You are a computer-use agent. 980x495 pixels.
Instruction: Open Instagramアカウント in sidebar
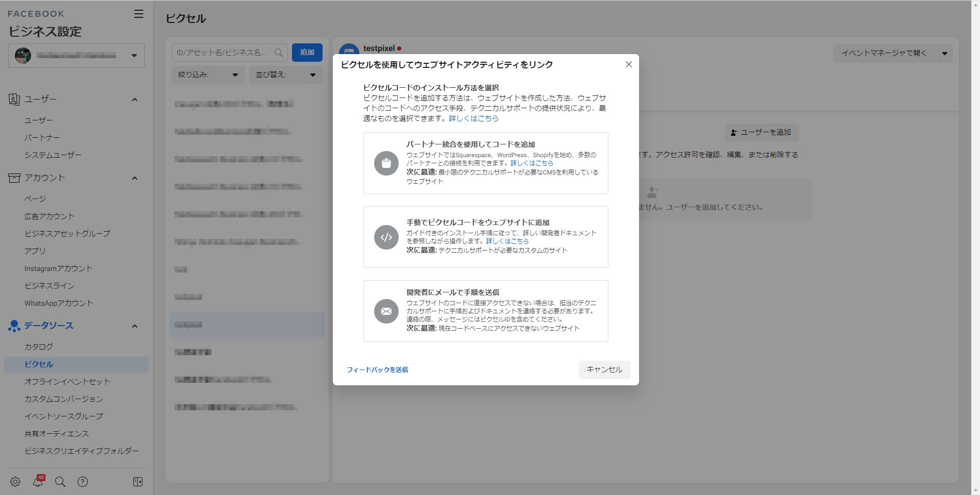[59, 268]
